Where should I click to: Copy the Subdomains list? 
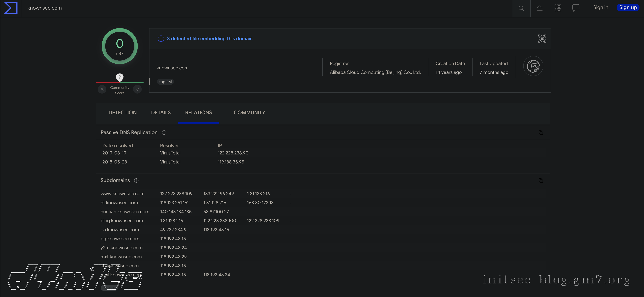(541, 181)
